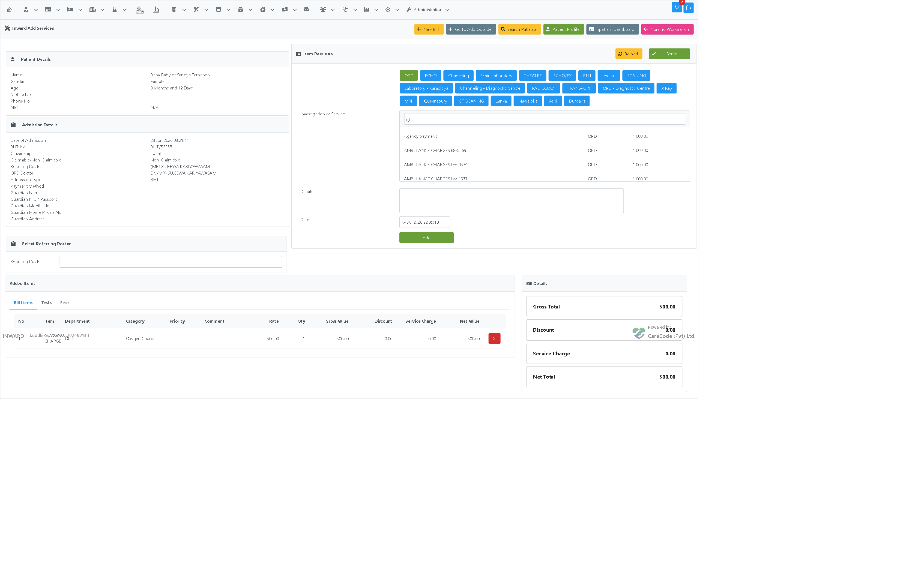Switch to the Tests tab

(x=46, y=303)
